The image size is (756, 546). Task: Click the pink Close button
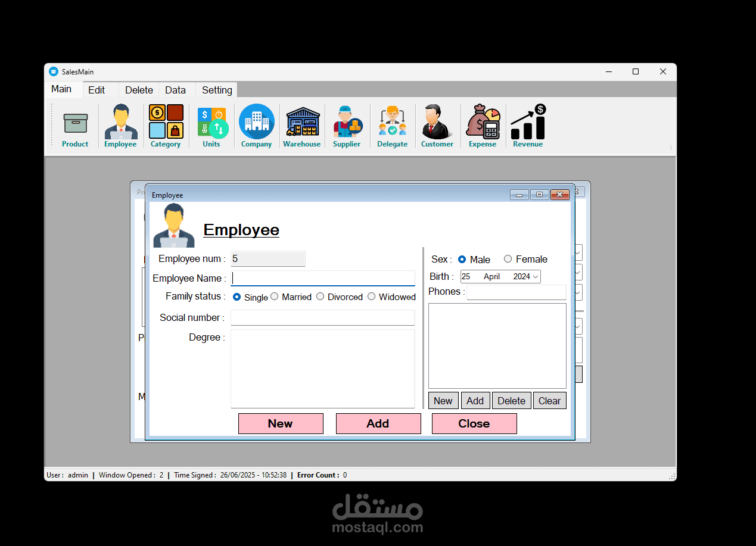click(474, 423)
